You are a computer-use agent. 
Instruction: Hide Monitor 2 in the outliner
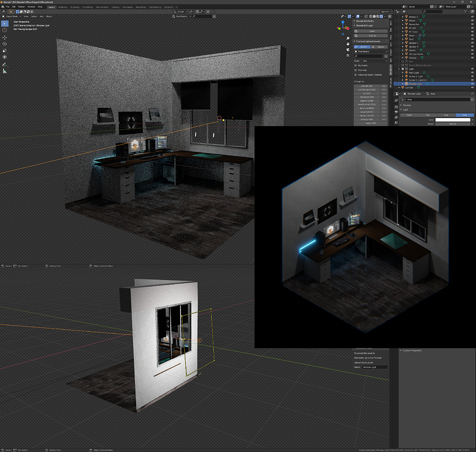click(x=472, y=17)
